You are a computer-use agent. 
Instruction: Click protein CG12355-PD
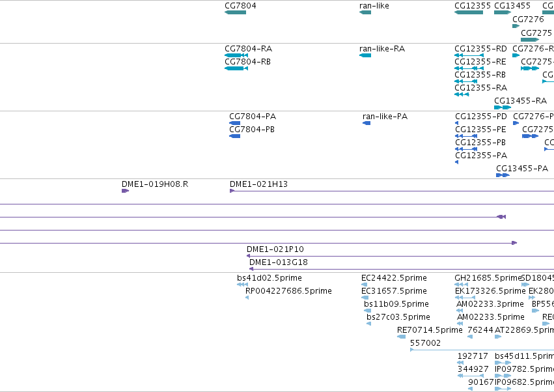pyautogui.click(x=481, y=117)
